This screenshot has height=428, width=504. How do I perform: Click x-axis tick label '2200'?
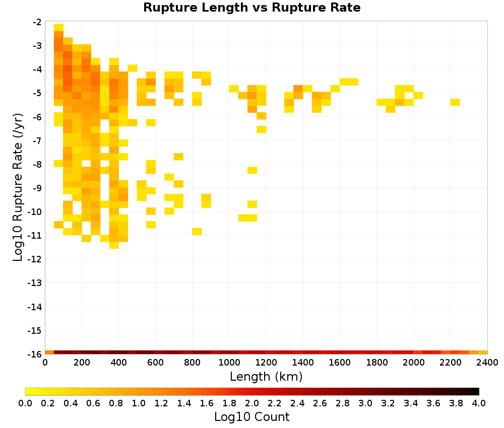coord(450,363)
